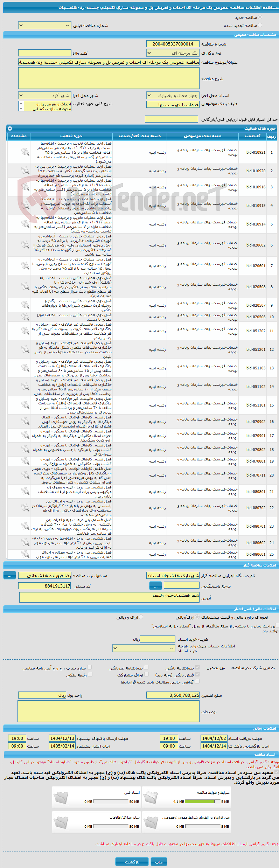
Task: Open the شرایط و ضوابط مناقصه folder icon
Action: pyautogui.click(x=151, y=798)
